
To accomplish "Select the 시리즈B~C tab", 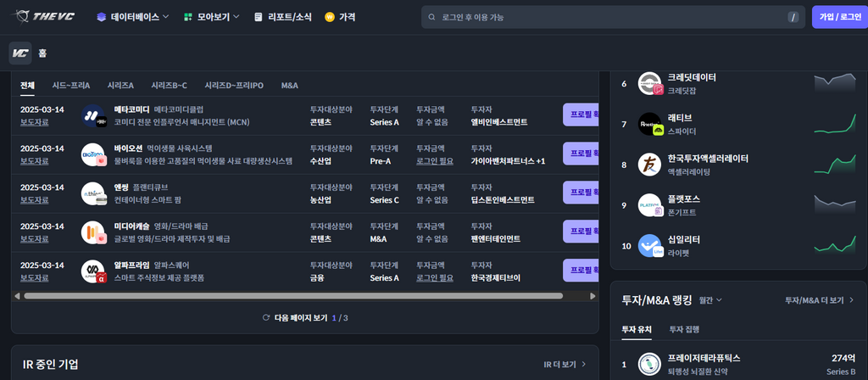I will click(169, 86).
